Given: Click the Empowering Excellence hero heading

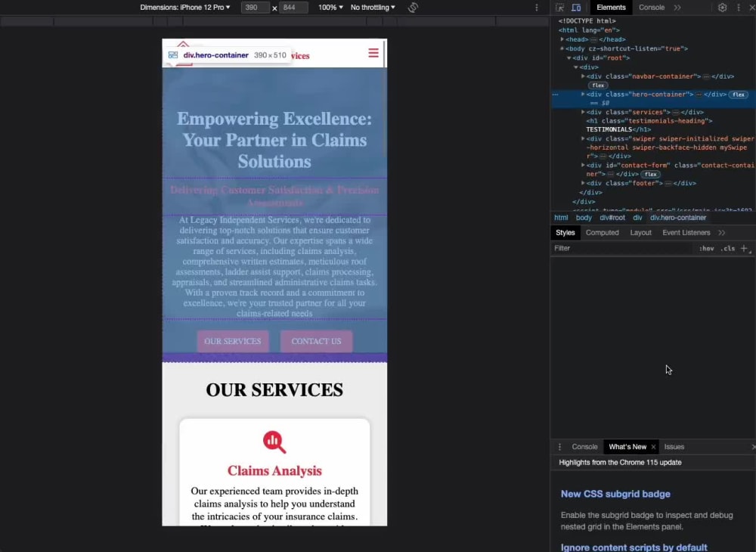Looking at the screenshot, I should coord(274,140).
